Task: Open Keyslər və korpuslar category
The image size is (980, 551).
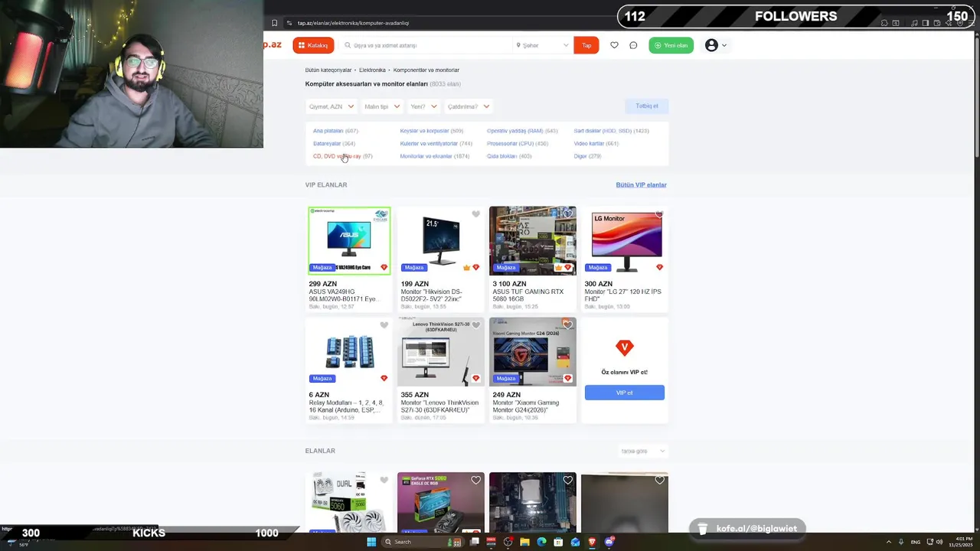Action: tap(424, 131)
